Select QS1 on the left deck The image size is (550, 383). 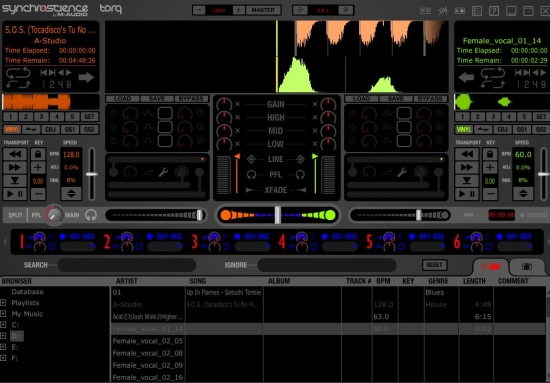[x=70, y=129]
